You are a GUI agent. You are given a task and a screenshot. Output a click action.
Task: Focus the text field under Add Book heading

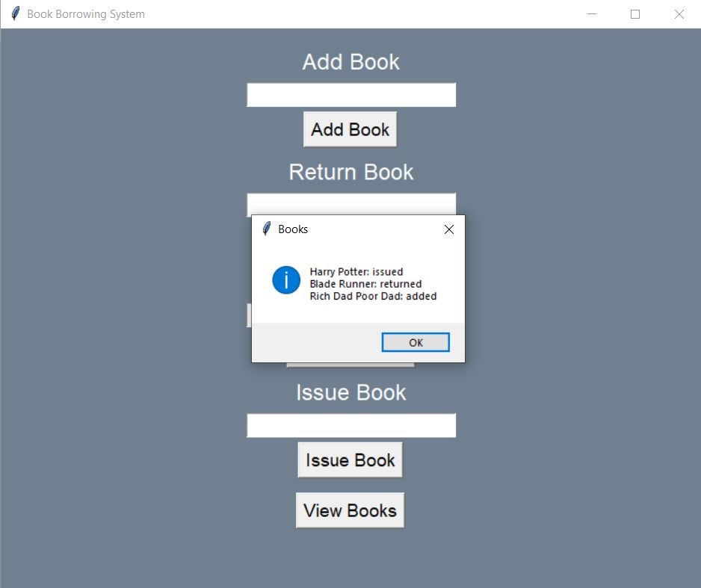[351, 95]
